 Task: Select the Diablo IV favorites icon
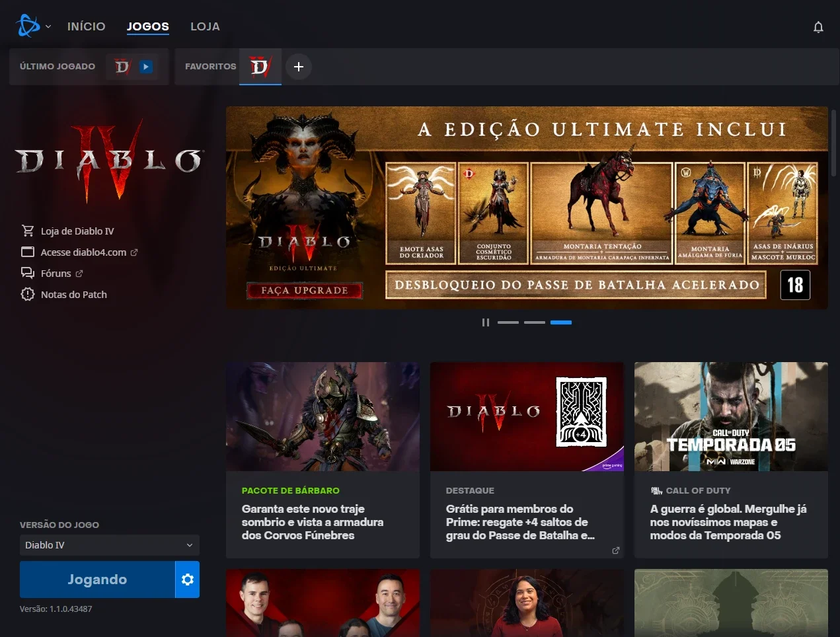pyautogui.click(x=260, y=66)
